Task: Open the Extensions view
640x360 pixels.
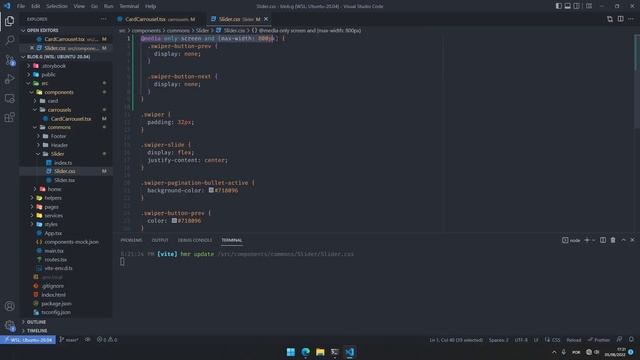Action: 9,118
